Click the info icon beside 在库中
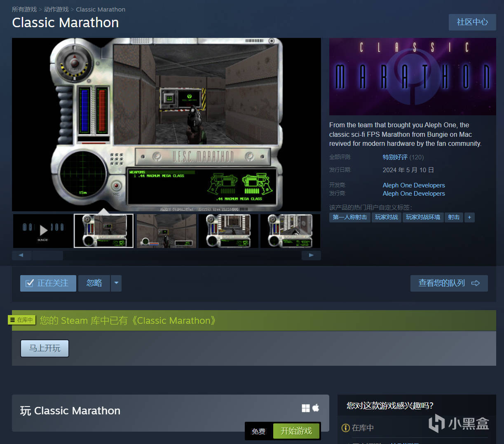504x444 pixels. [x=345, y=428]
